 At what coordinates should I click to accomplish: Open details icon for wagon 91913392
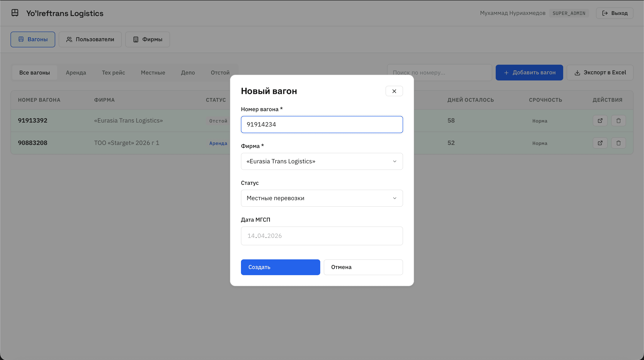600,121
